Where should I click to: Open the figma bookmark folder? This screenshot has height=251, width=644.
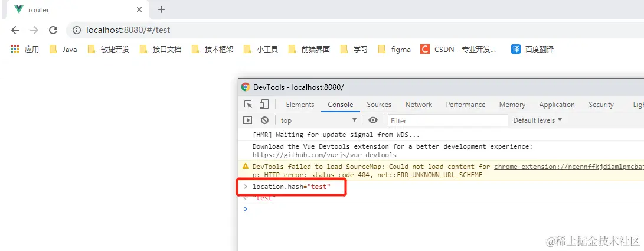tap(394, 49)
